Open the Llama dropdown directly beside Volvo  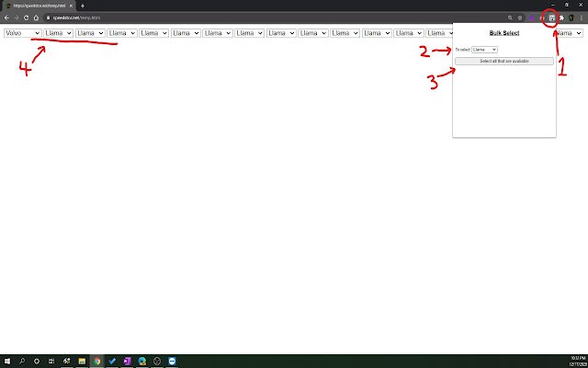(x=58, y=33)
